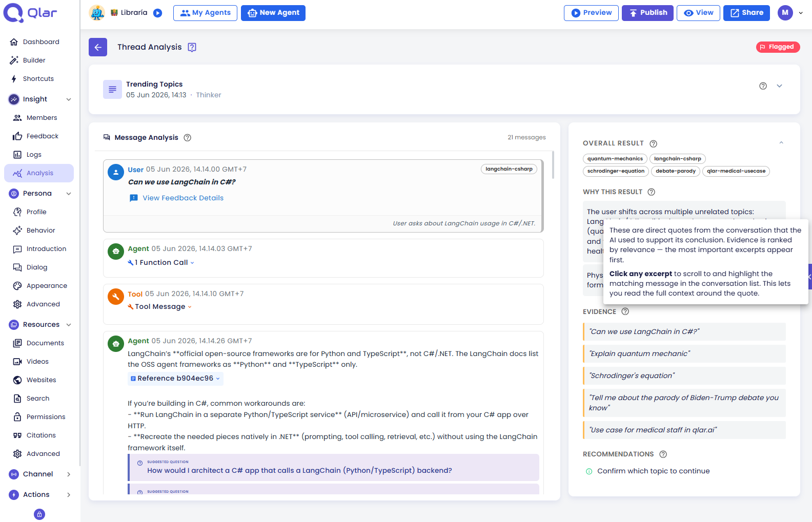812x522 pixels.
Task: Open Dashboard from sidebar
Action: point(39,42)
